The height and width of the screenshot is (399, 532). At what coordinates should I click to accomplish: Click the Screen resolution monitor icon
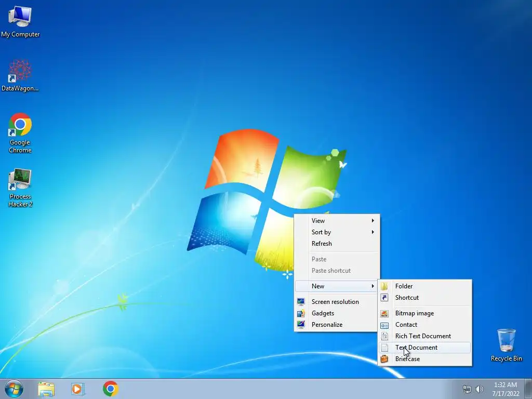[301, 302]
